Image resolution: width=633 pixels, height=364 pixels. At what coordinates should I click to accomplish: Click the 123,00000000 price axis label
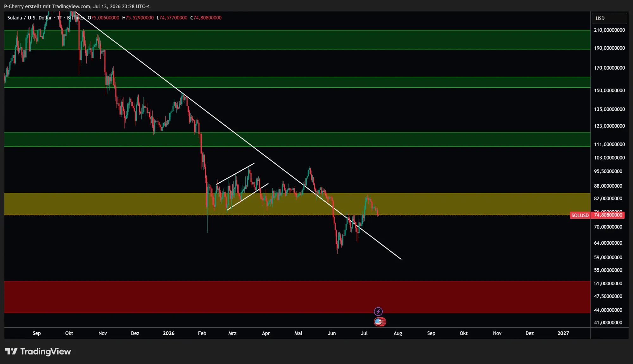(609, 126)
